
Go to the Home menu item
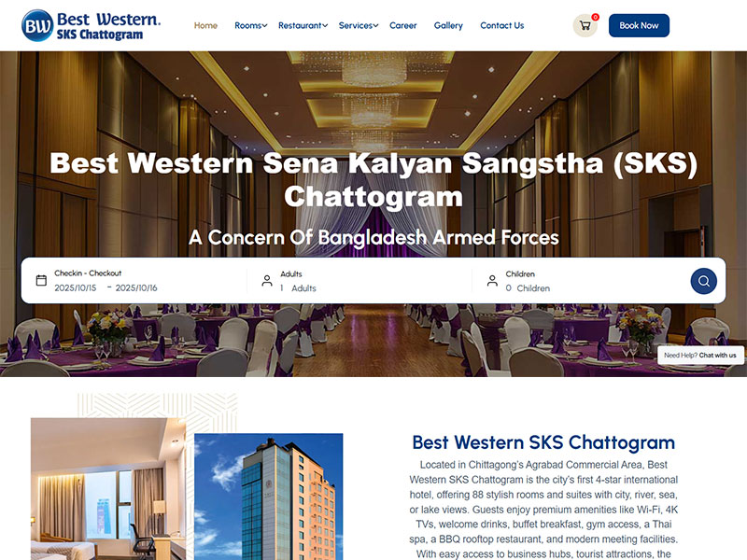205,26
